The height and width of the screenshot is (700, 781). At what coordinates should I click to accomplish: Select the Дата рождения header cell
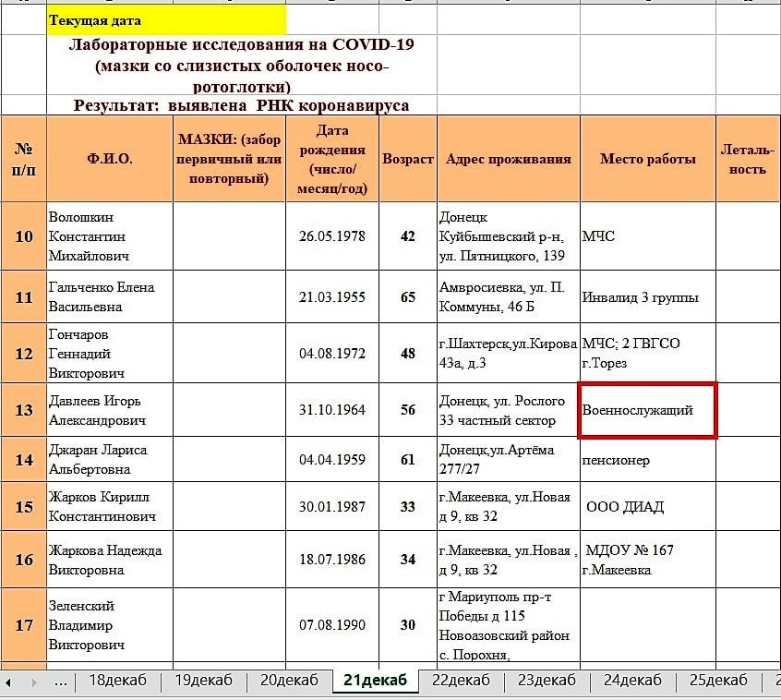tap(336, 157)
